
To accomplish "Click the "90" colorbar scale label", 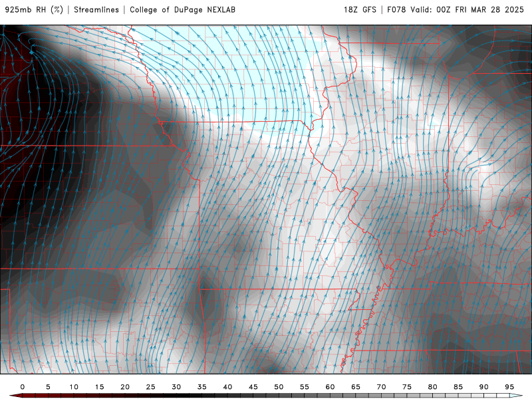I will pos(483,387).
